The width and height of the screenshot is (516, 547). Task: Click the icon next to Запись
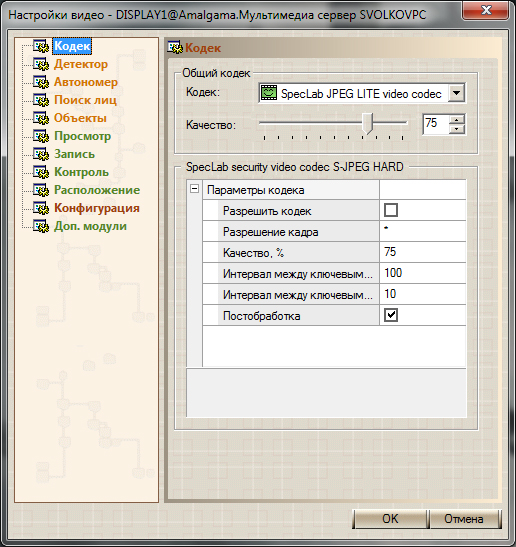41,154
